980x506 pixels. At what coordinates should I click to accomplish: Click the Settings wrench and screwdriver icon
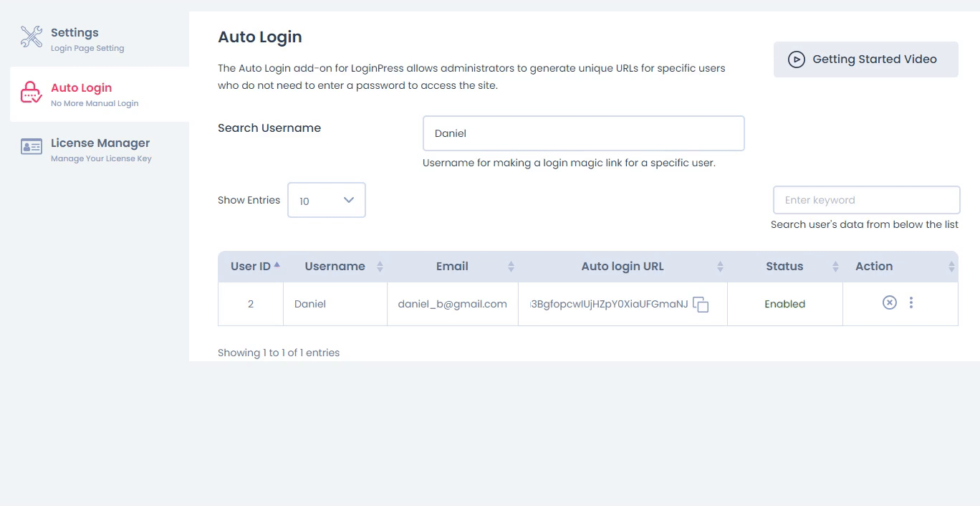32,37
